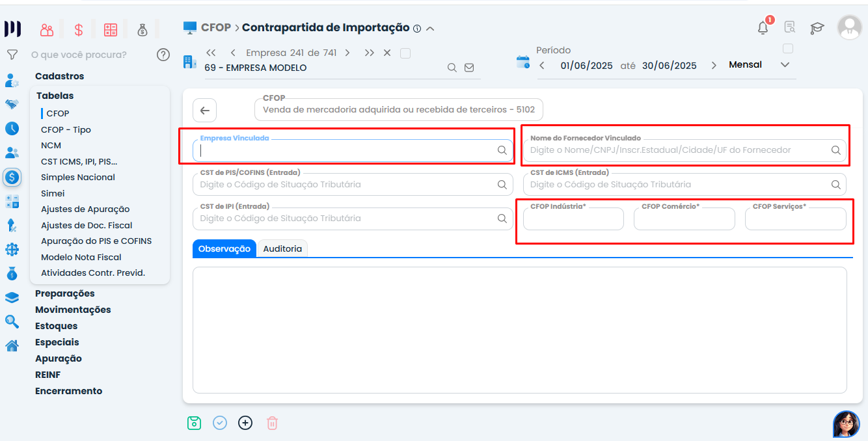Click the people icon in top toolbar
Viewport: 868px width, 441px height.
pos(47,29)
